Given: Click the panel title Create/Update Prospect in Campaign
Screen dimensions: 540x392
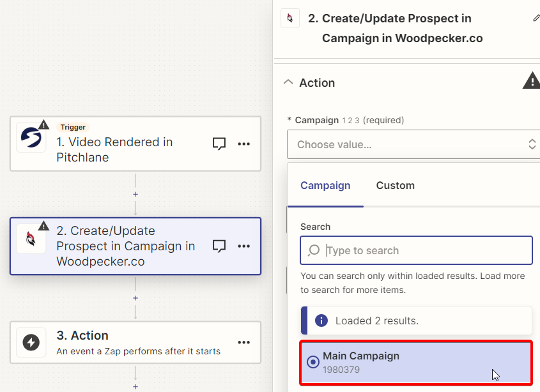Looking at the screenshot, I should (396, 28).
